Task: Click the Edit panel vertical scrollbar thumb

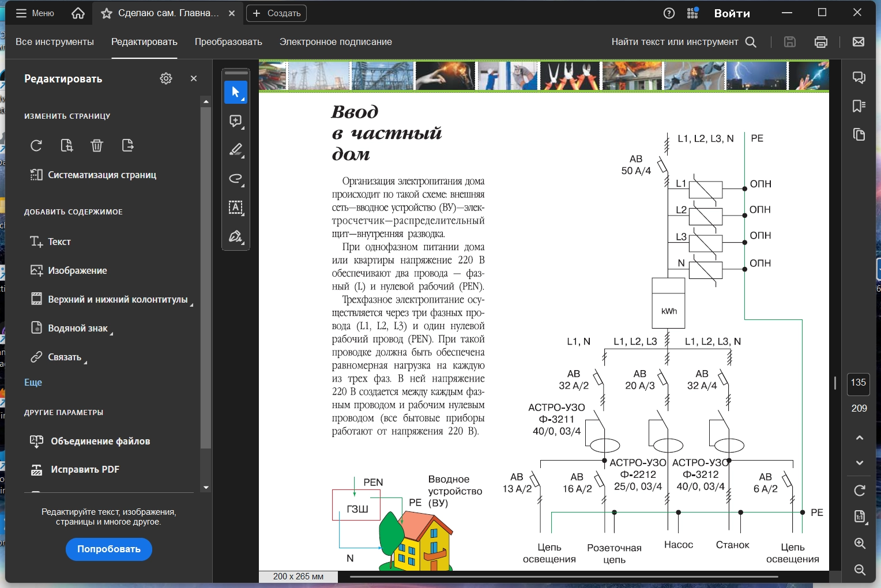Action: point(206,278)
